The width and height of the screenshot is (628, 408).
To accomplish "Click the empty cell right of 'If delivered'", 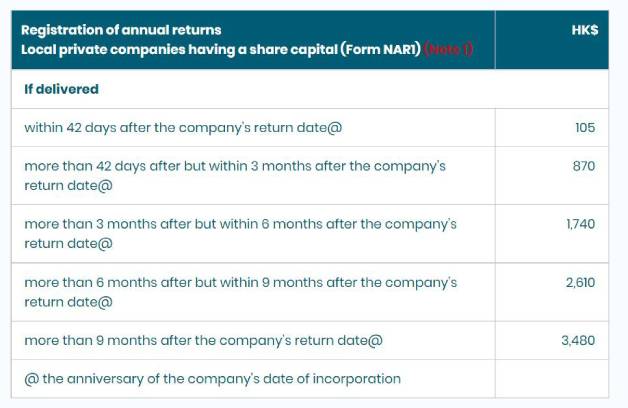I will (x=551, y=89).
